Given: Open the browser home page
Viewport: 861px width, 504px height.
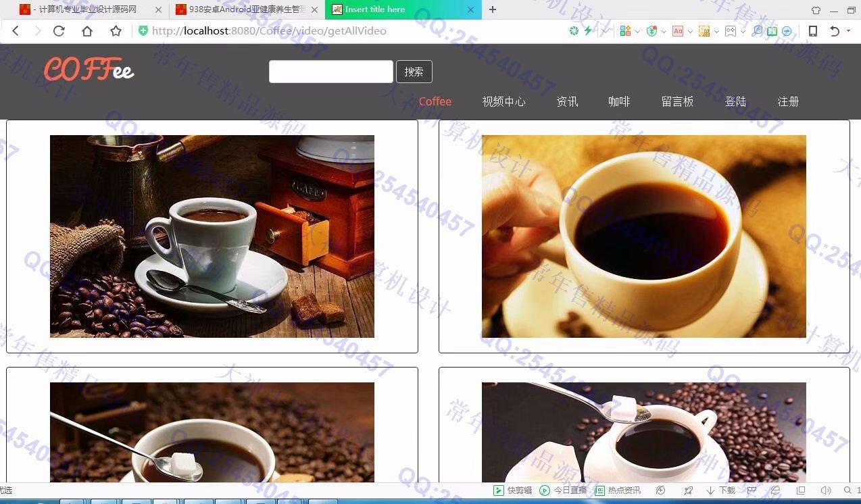Looking at the screenshot, I should (87, 31).
